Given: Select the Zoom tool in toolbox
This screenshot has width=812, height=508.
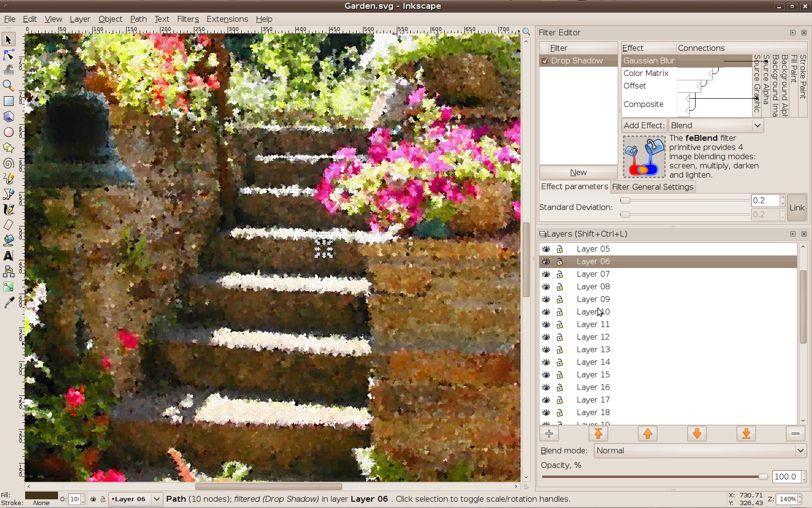Looking at the screenshot, I should pyautogui.click(x=8, y=86).
